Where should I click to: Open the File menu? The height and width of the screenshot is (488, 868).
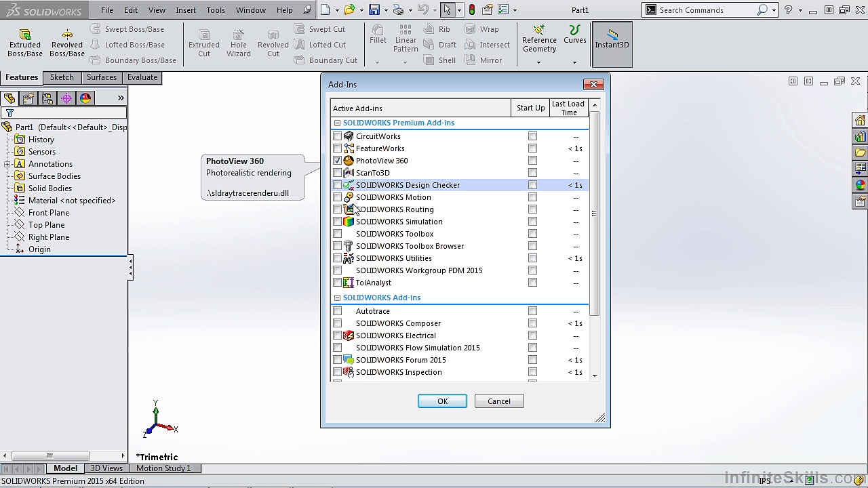pos(107,10)
